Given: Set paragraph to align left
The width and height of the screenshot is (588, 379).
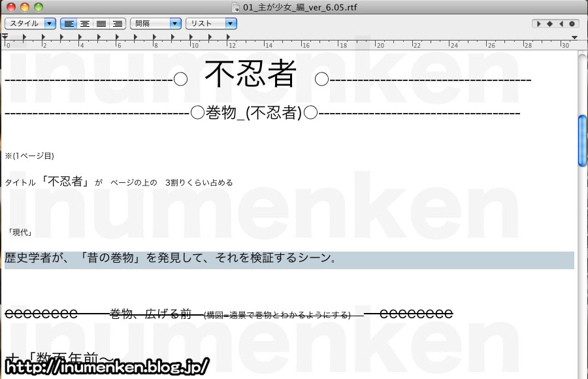Looking at the screenshot, I should [x=69, y=24].
